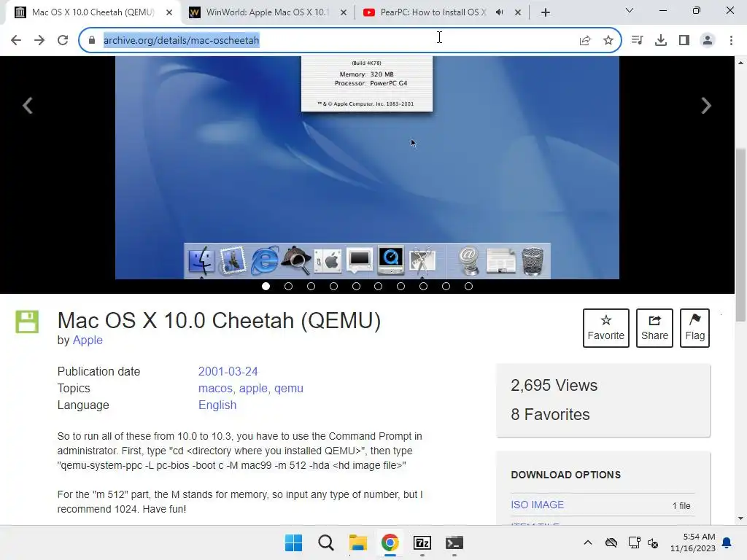Click the page vertical scrollbar
The width and height of the screenshot is (747, 560).
[740, 236]
